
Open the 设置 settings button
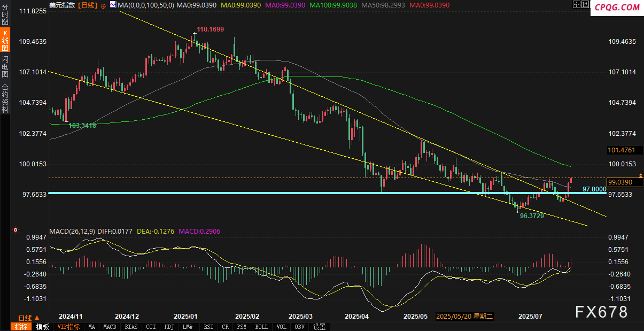click(320, 327)
